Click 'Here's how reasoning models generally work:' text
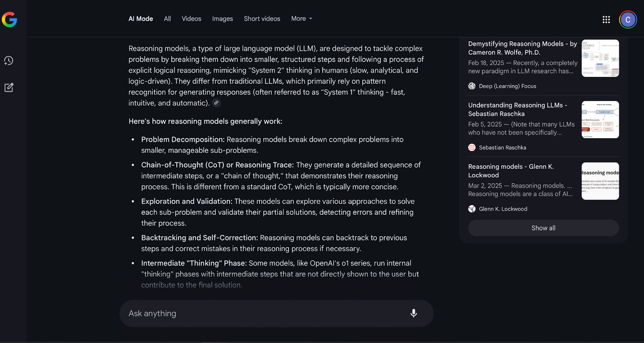The height and width of the screenshot is (343, 644). [205, 121]
